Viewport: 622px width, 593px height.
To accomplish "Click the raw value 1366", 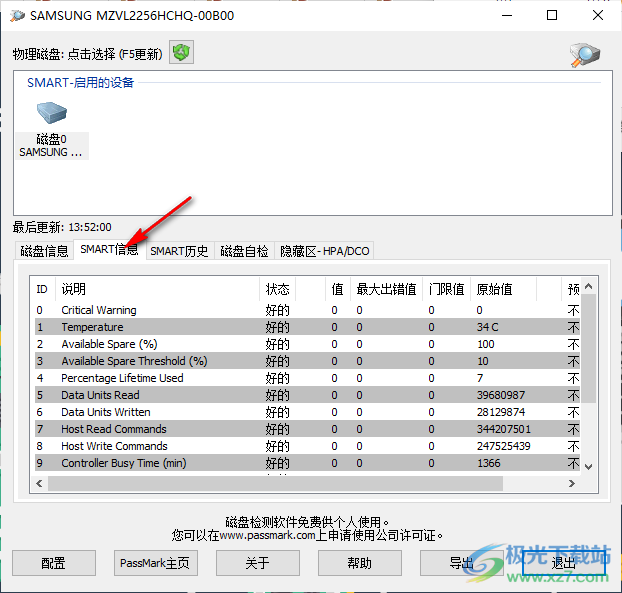I will point(488,463).
